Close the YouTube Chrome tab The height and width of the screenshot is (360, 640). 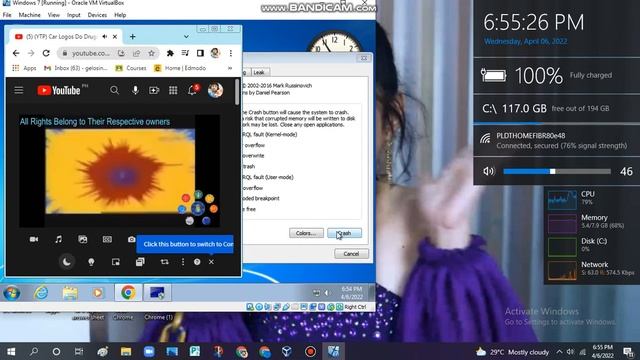115,37
